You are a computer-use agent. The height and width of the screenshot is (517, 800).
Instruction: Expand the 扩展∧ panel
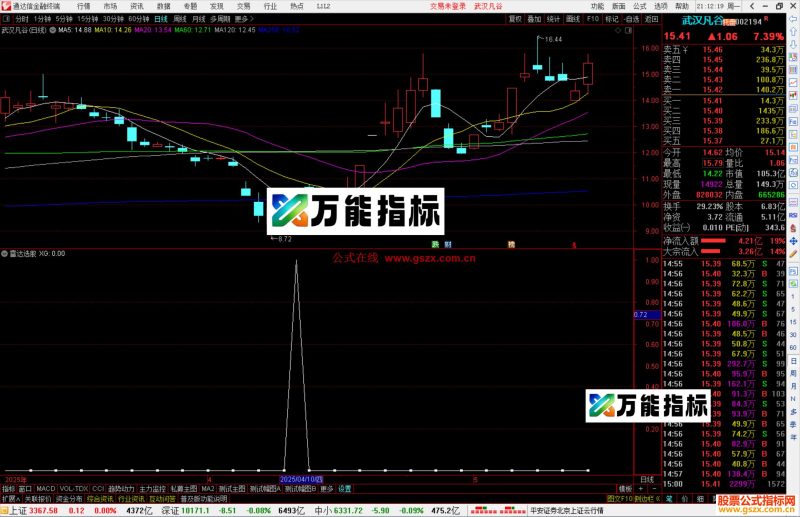coord(10,499)
